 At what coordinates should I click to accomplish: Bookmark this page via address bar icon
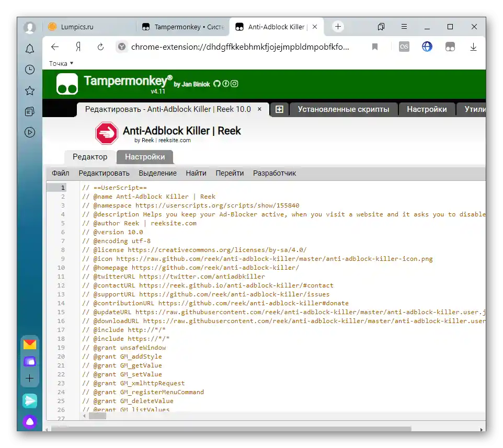[375, 47]
